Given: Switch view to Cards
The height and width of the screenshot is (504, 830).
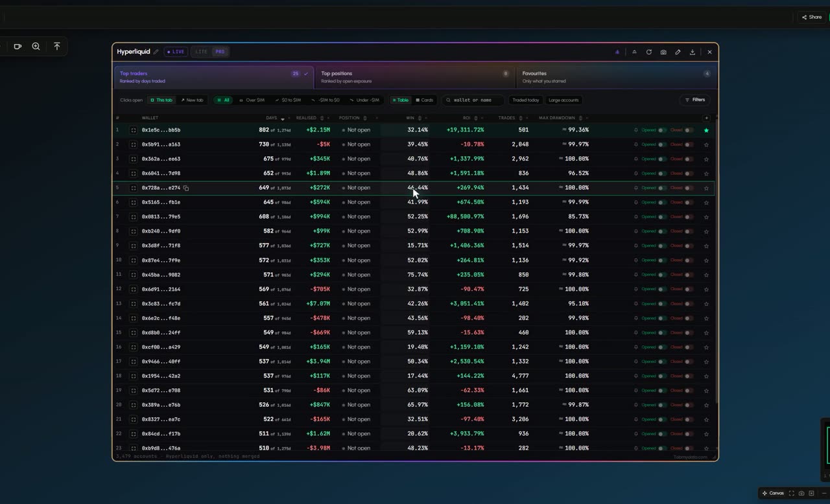Looking at the screenshot, I should click(x=424, y=100).
